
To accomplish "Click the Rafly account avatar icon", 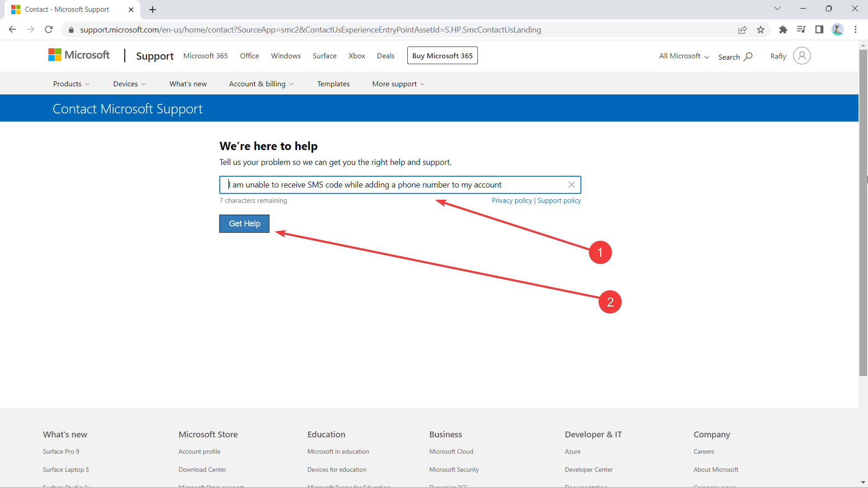I will point(802,56).
